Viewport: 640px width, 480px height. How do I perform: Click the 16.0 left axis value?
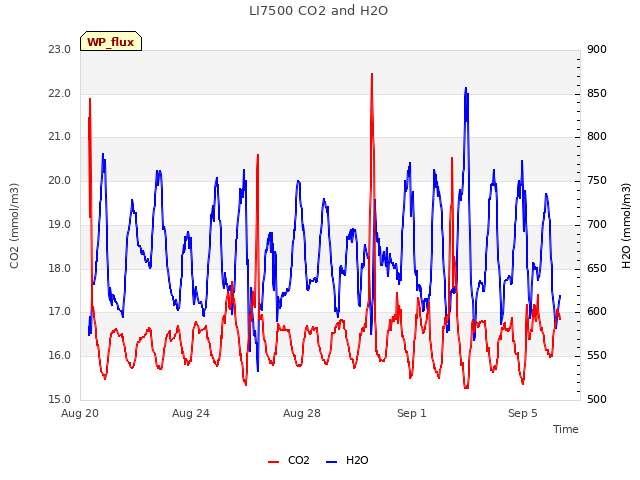point(60,356)
